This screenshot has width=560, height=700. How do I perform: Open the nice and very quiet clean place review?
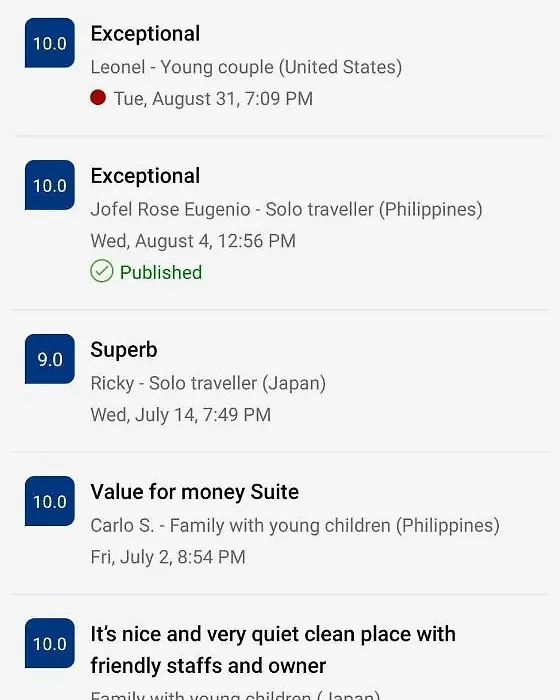tap(273, 650)
